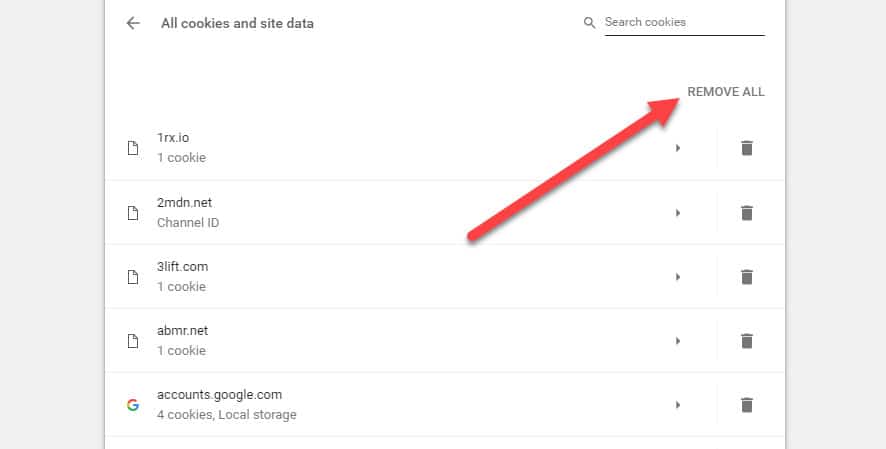Screen dimensions: 886x449
Task: Delete accounts.google.com site data
Action: (x=746, y=404)
